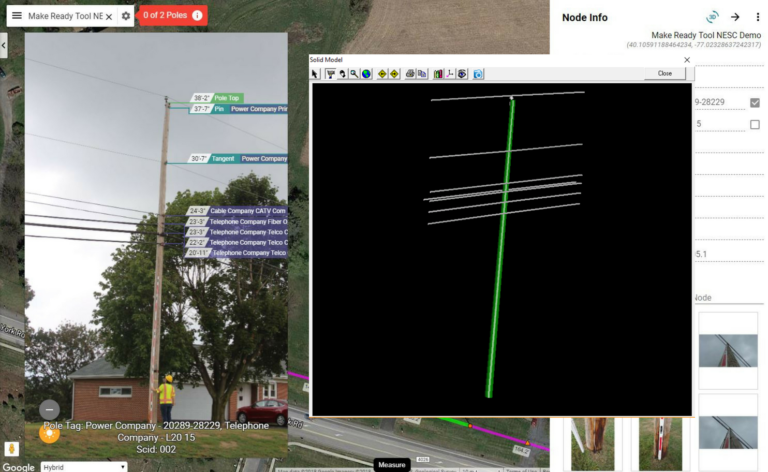
Task: Uncheck the checkbox beside 9-28229 field
Action: tap(755, 102)
